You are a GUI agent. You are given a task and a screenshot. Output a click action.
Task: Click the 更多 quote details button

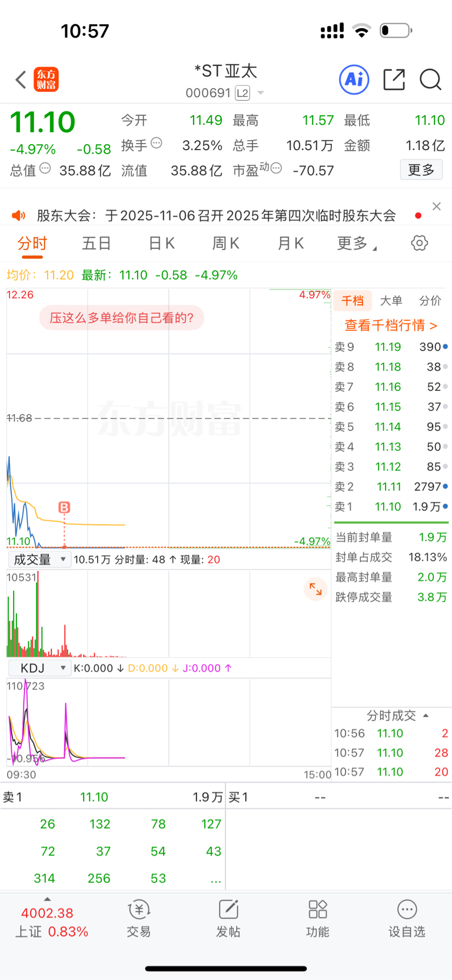click(421, 170)
